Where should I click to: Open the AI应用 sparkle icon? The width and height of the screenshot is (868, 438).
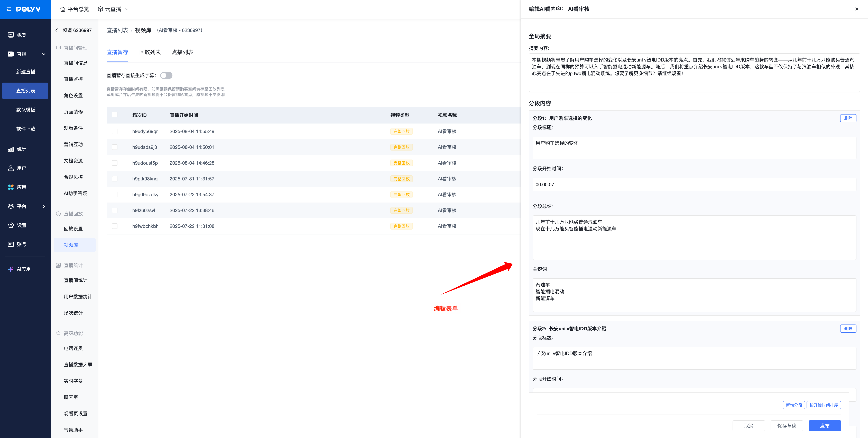pyautogui.click(x=11, y=269)
